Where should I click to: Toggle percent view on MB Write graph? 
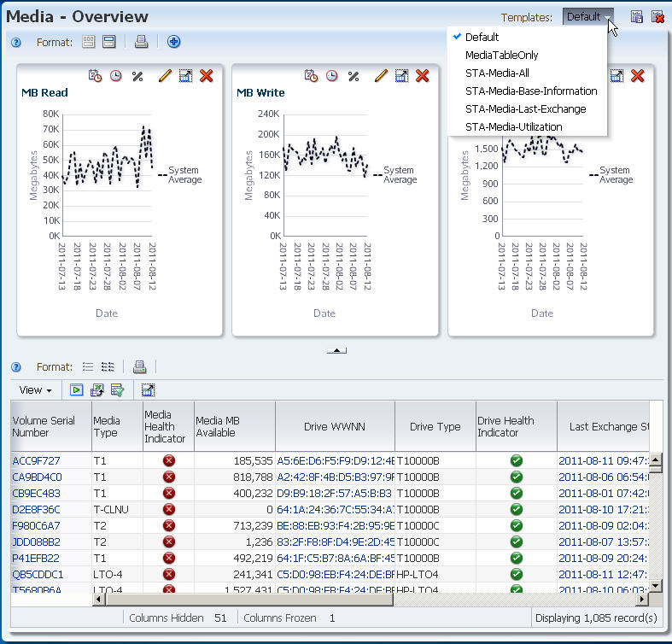(354, 76)
